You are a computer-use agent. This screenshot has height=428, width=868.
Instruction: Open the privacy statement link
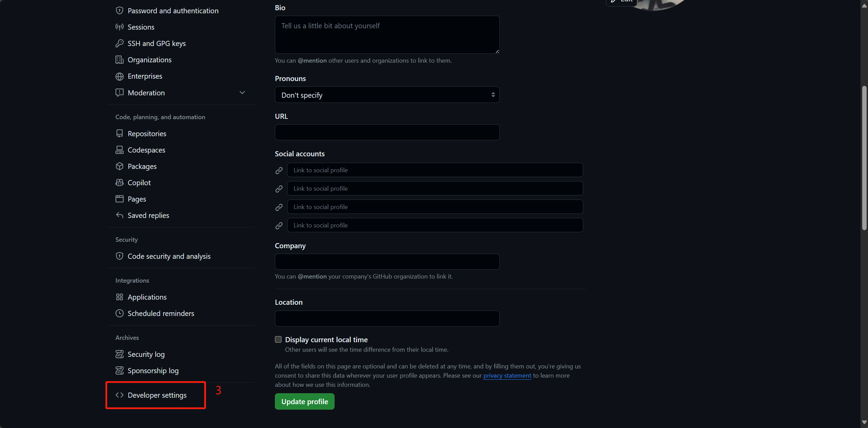click(507, 376)
